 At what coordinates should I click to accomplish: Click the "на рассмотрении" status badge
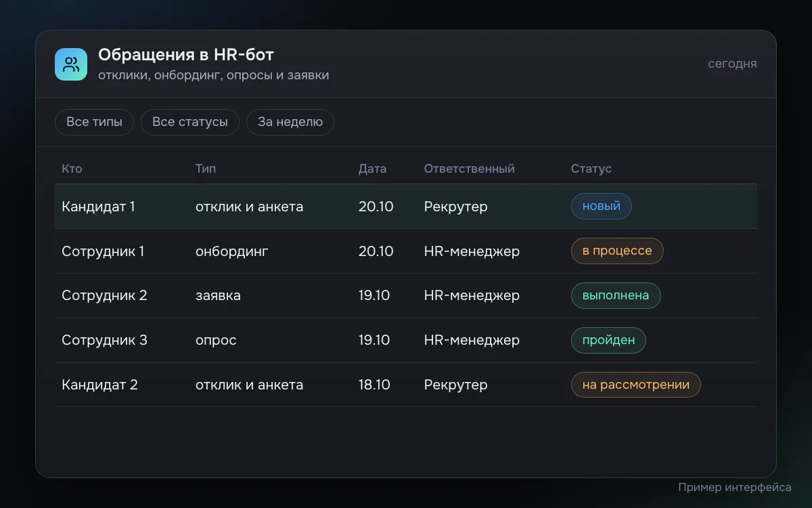click(x=636, y=385)
